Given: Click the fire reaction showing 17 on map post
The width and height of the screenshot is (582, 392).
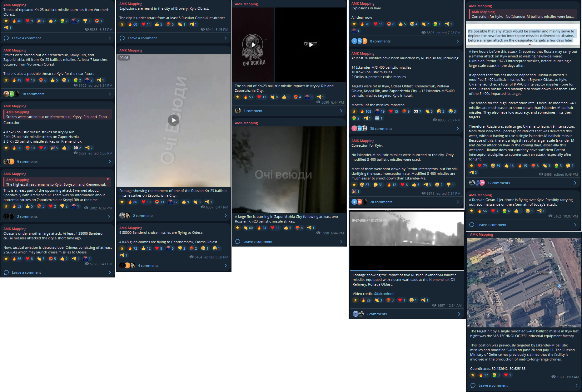Looking at the screenshot, I should [x=484, y=375].
